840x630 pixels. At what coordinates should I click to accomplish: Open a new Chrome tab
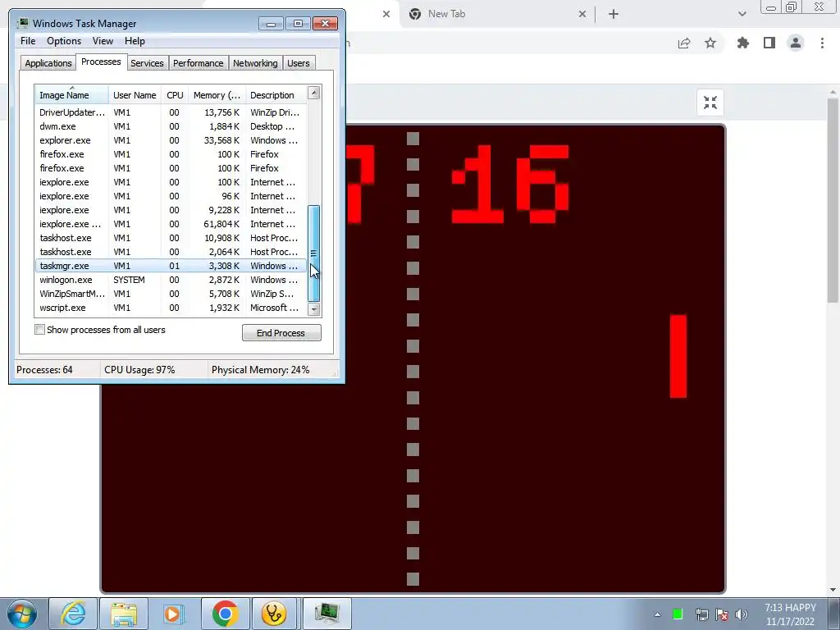[x=614, y=14]
